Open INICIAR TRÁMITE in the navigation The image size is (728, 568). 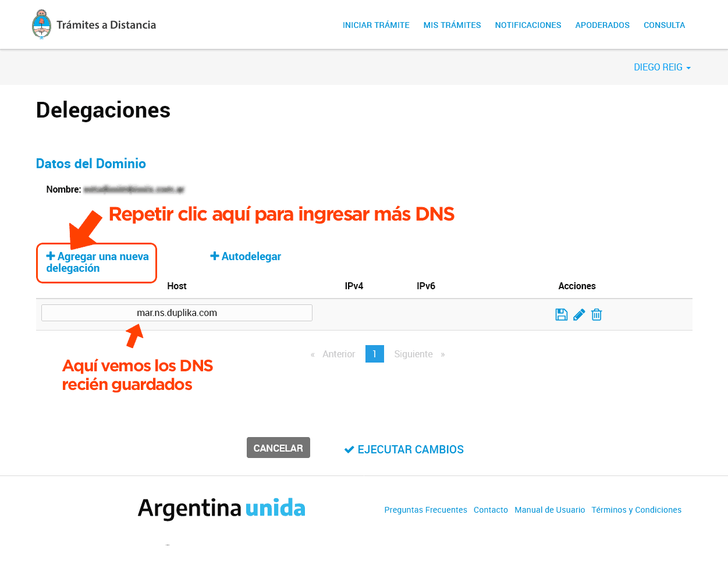click(376, 25)
